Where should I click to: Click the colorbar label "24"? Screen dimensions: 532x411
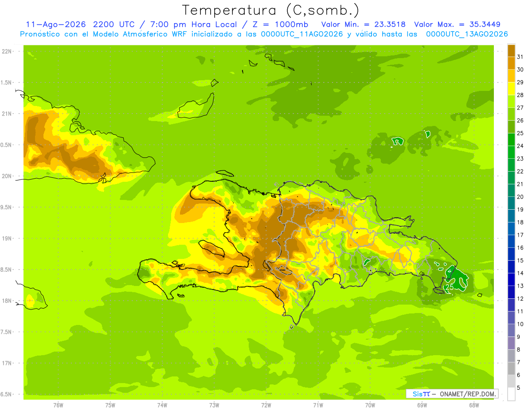pyautogui.click(x=520, y=146)
